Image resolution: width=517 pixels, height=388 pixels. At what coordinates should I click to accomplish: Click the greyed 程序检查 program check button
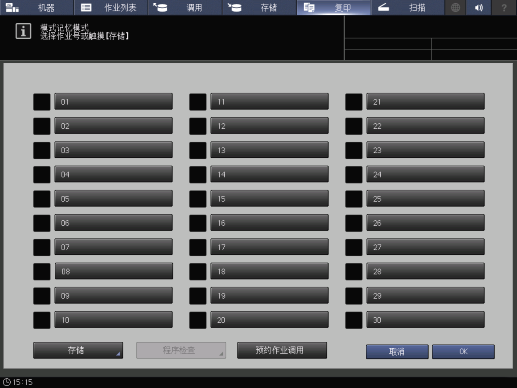click(x=181, y=350)
